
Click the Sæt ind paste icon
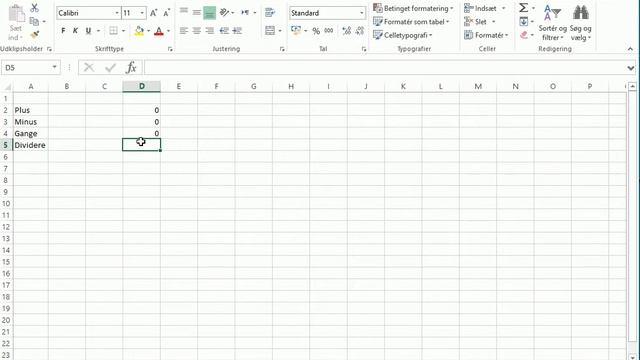pyautogui.click(x=16, y=14)
